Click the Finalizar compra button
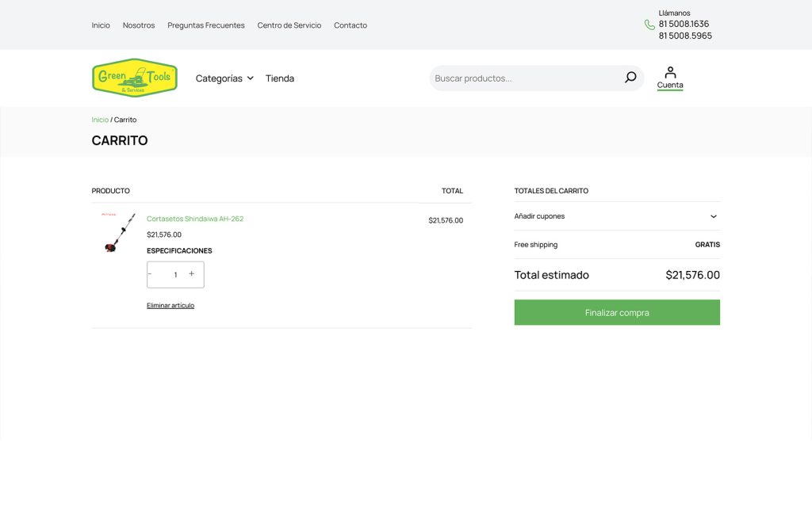Viewport: 812px width, 515px height. pos(617,312)
